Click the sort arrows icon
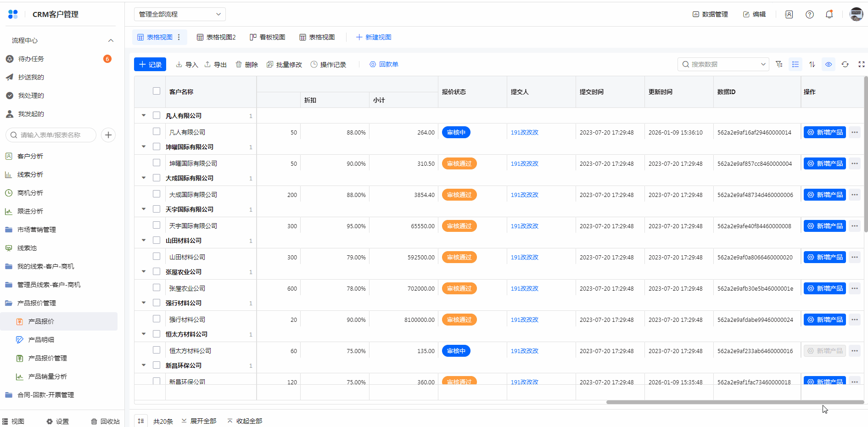 tap(812, 64)
